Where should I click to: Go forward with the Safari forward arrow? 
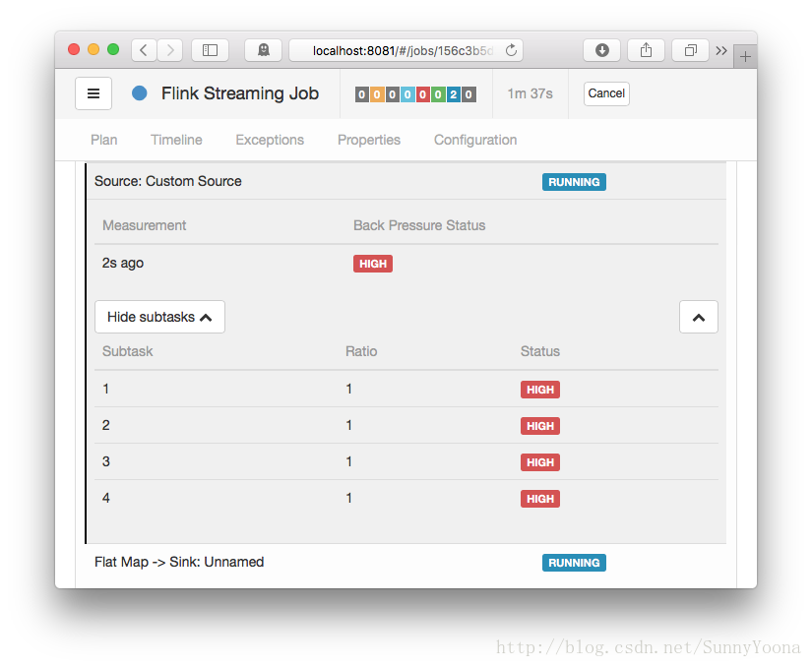coord(170,50)
